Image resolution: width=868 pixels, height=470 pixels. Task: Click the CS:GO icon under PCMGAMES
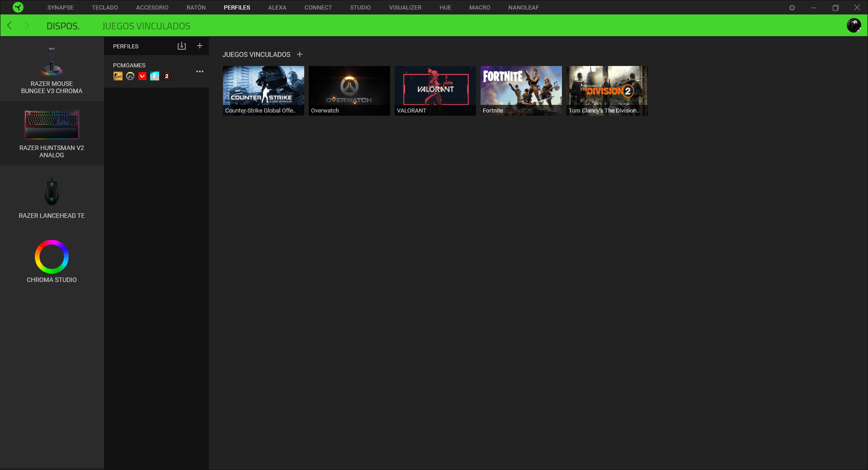(118, 76)
